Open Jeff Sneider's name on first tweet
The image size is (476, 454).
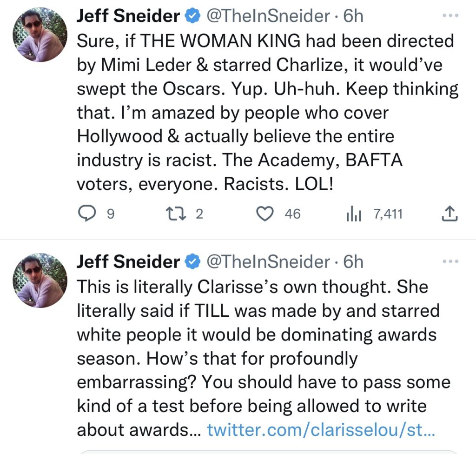[128, 16]
